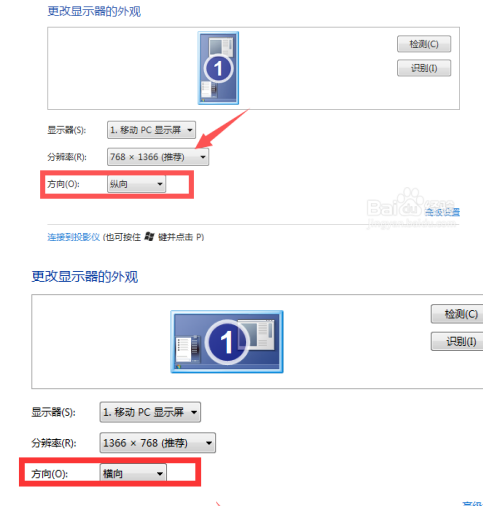Image resolution: width=483 pixels, height=506 pixels.
Task: Expand the 横向 orientation dropdown
Action: [133, 473]
